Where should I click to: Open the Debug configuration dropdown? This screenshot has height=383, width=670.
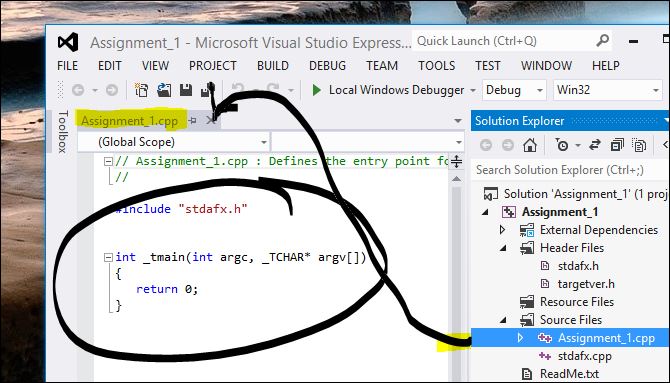pos(514,90)
